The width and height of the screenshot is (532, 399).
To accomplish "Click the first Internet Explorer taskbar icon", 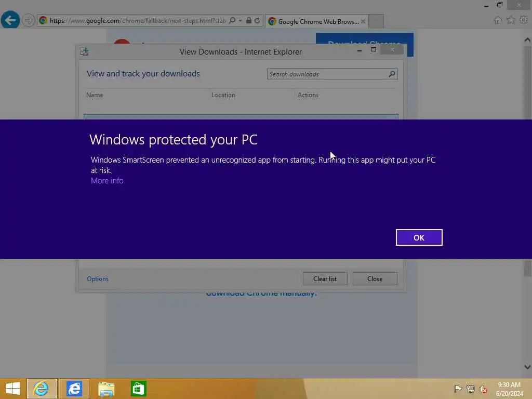I will point(41,389).
